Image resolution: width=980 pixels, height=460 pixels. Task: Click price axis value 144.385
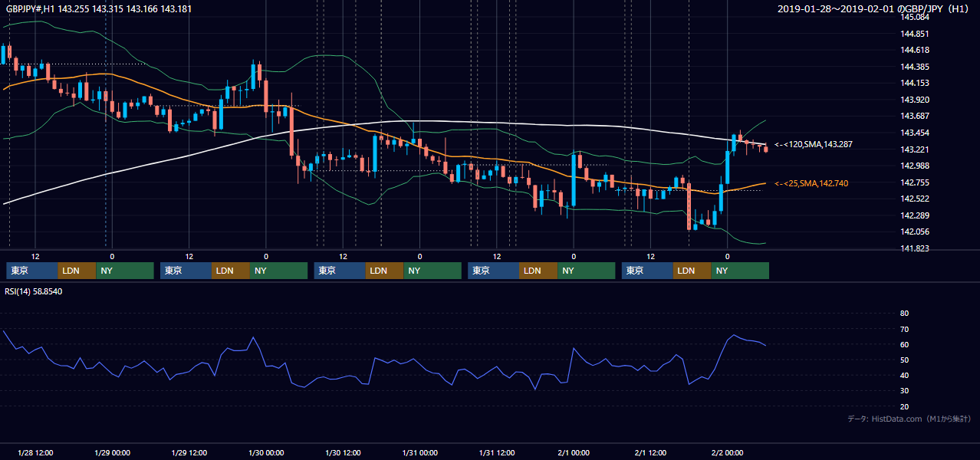915,67
